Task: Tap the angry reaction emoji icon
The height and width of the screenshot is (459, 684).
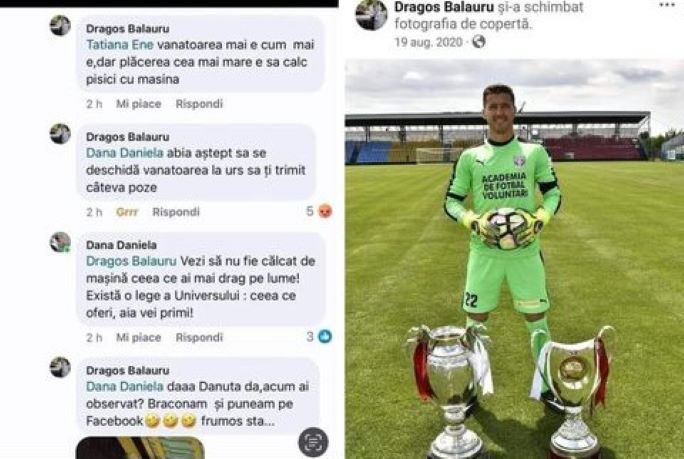Action: 325,212
